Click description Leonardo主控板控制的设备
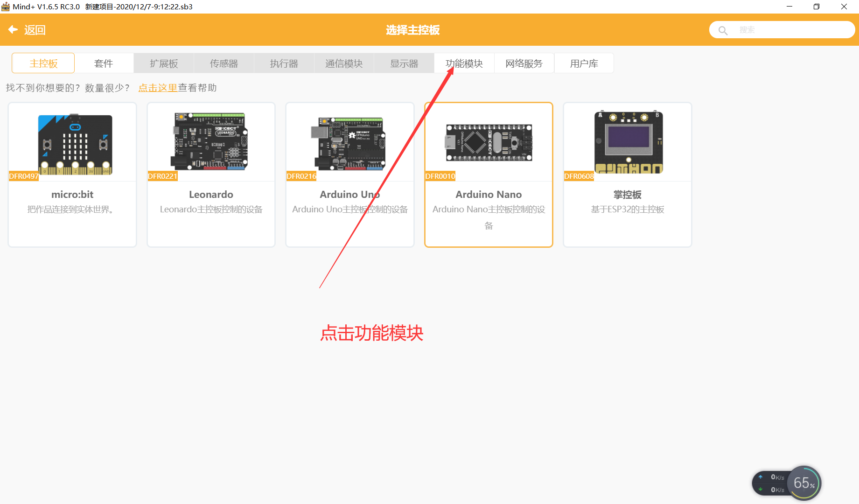The image size is (859, 504). [x=211, y=210]
